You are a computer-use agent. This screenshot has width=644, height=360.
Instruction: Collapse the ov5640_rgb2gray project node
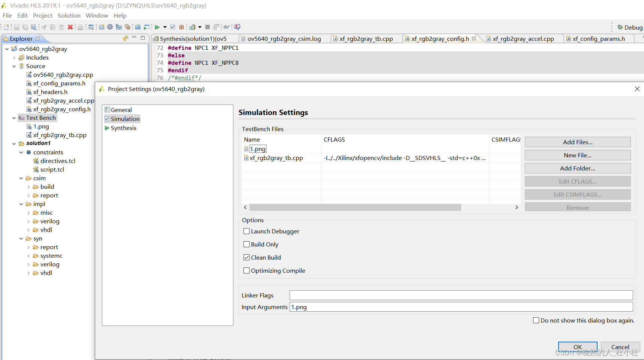[x=7, y=49]
